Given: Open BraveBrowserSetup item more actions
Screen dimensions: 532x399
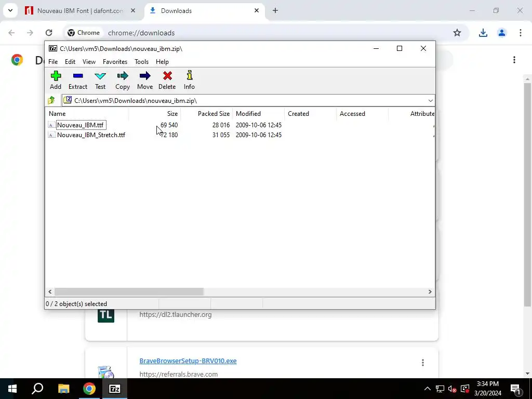Looking at the screenshot, I should click(423, 363).
